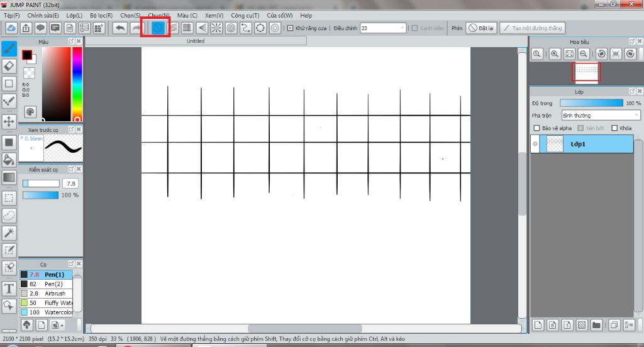This screenshot has height=347, width=644.
Task: Click the Undo arrow
Action: pos(120,28)
